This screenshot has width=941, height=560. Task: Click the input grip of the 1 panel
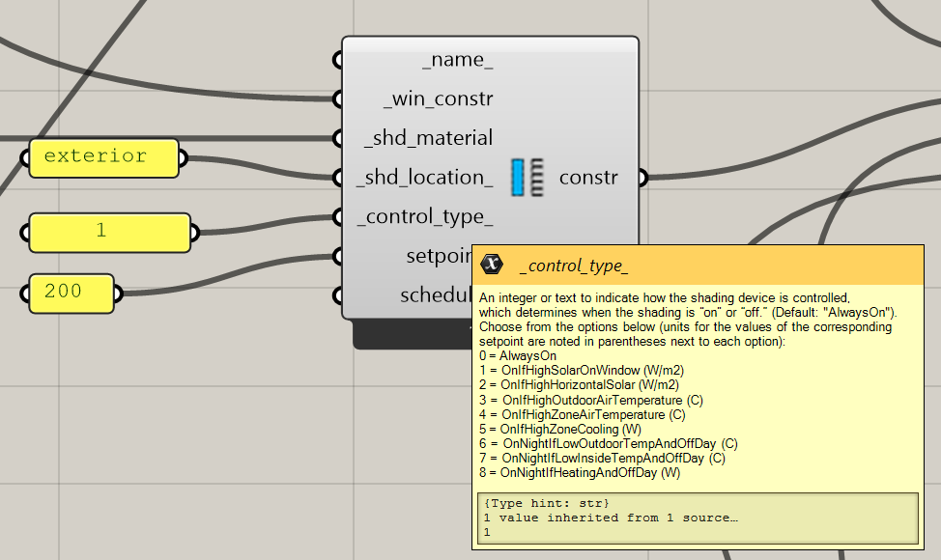[25, 232]
